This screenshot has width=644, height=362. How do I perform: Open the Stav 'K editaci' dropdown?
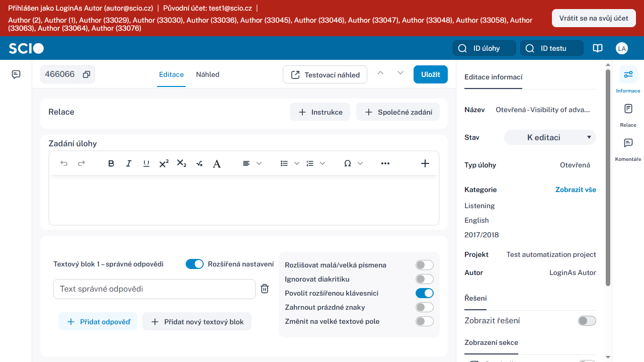click(550, 137)
